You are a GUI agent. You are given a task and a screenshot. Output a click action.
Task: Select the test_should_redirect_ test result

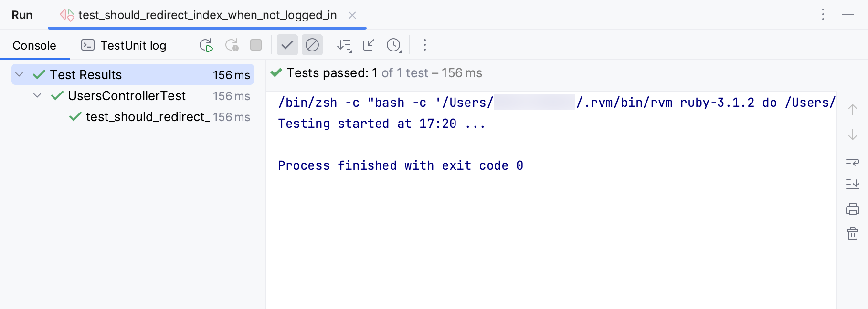pyautogui.click(x=143, y=117)
